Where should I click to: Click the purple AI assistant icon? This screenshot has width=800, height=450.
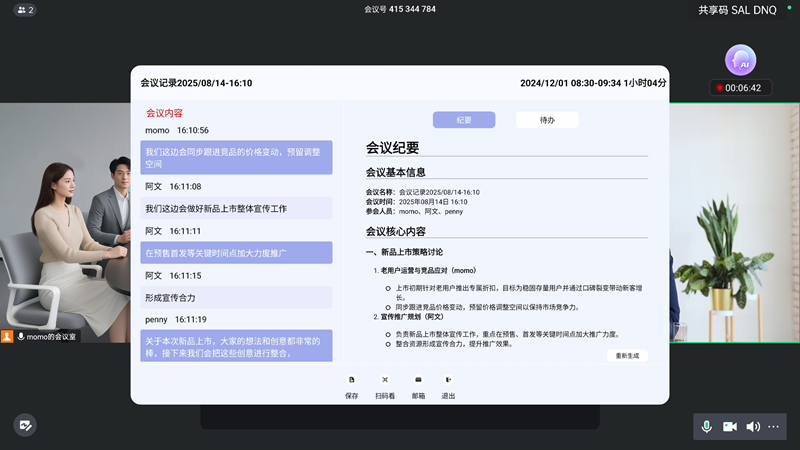point(740,60)
